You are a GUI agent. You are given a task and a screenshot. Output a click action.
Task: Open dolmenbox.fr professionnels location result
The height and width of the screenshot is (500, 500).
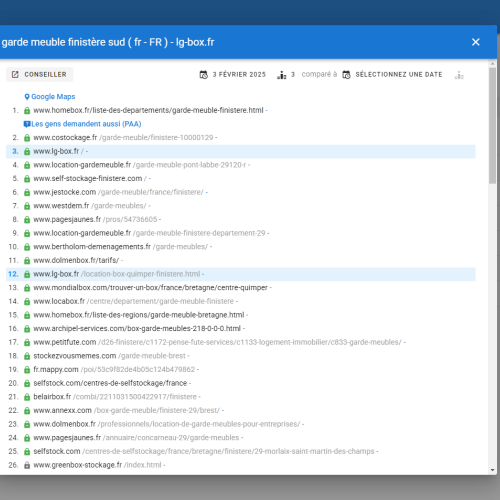tap(167, 425)
